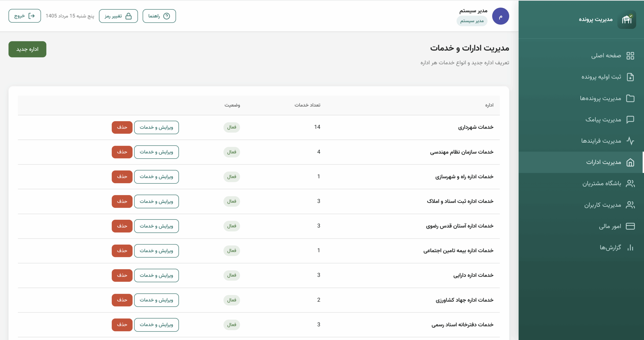This screenshot has width=644, height=340.
Task: Open the مدیریت فرایندها activity icon
Action: (x=630, y=141)
